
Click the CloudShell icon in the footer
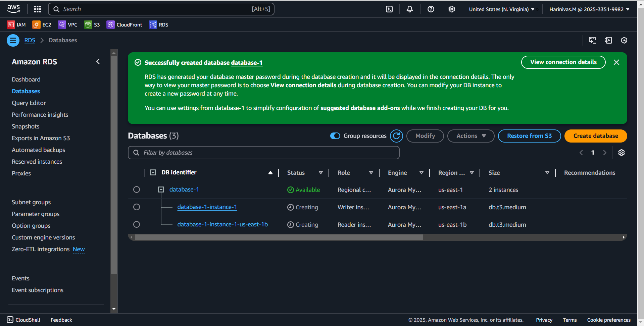point(10,320)
